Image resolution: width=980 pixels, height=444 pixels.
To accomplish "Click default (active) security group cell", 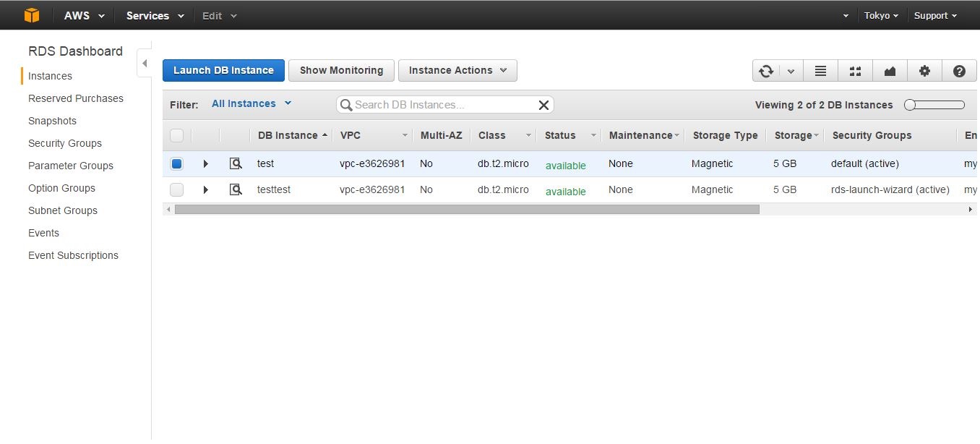I will coord(865,163).
